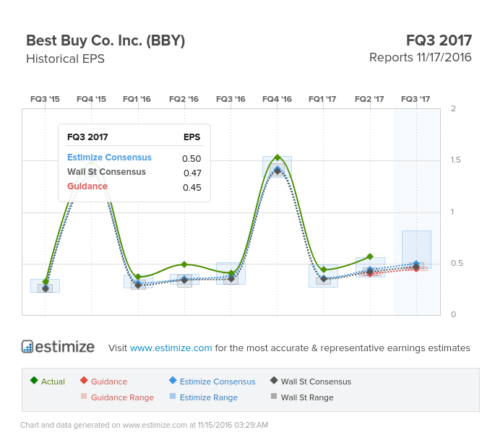Toggle the Estimize Range legend label
The image size is (495, 448).
(209, 397)
